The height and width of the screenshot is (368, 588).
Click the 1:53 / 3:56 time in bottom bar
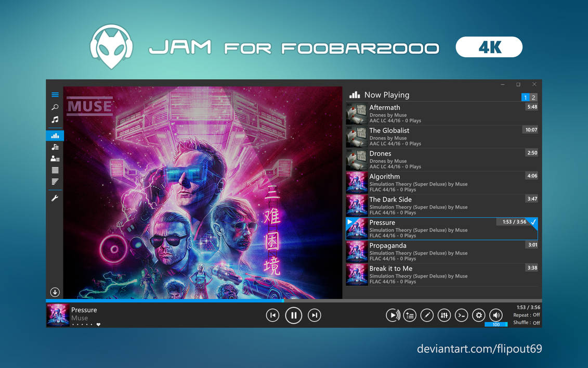click(528, 307)
